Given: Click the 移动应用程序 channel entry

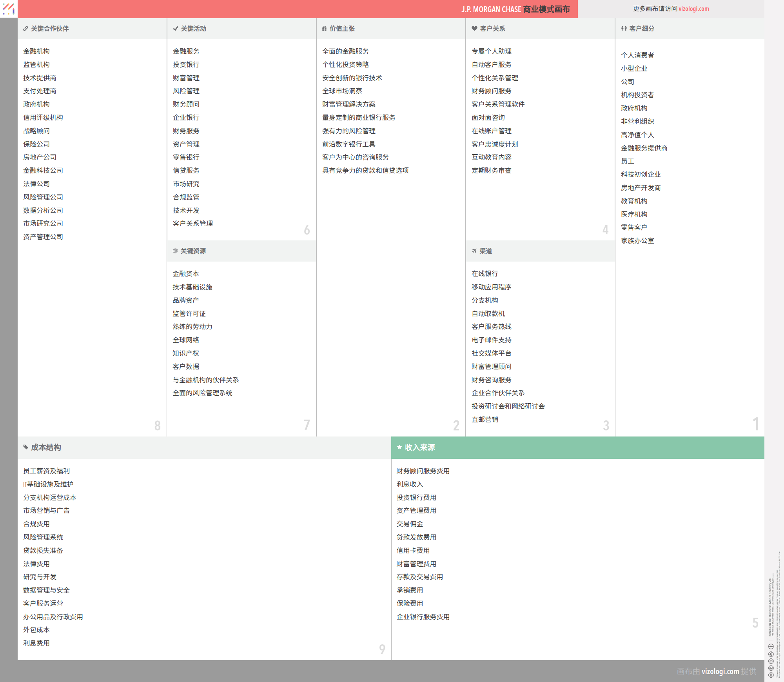Looking at the screenshot, I should [x=491, y=287].
